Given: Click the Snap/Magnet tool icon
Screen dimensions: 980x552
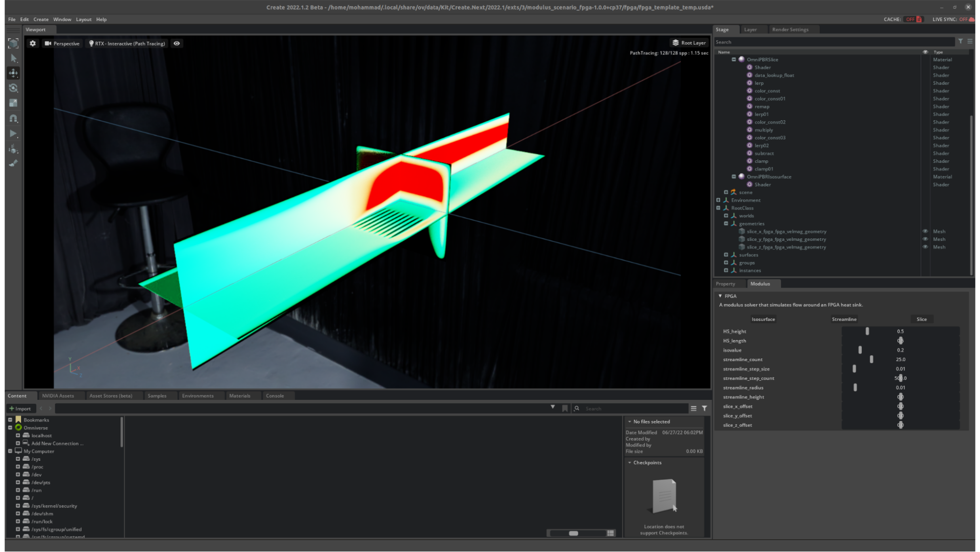Looking at the screenshot, I should (13, 118).
